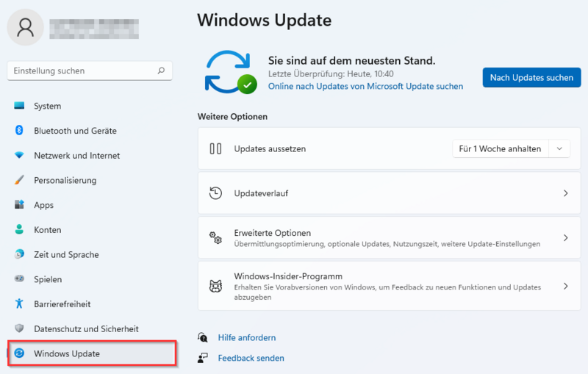
Task: Click the Personalisierung paintbrush icon
Action: (x=19, y=180)
